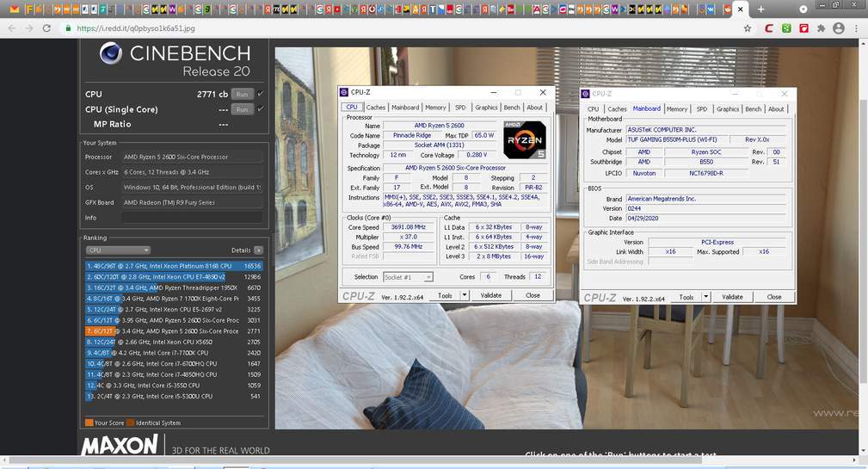Click the MAXON logo
The image size is (868, 469).
120,445
